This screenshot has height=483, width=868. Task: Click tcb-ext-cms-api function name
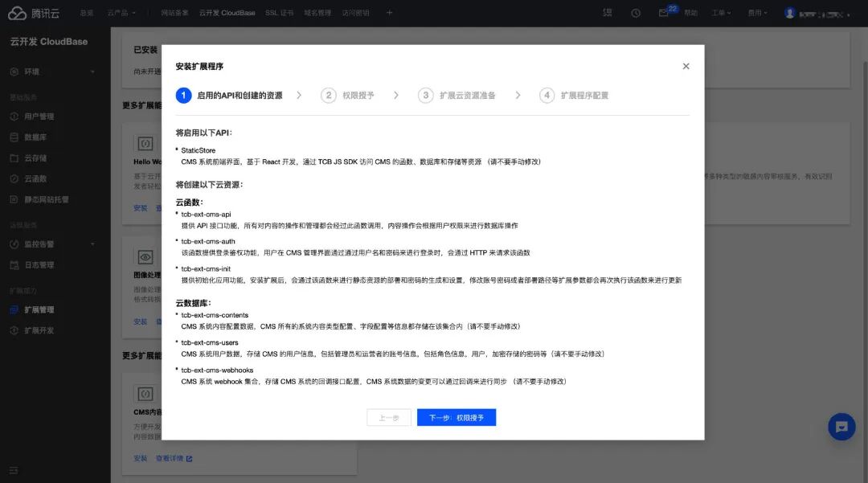click(206, 214)
